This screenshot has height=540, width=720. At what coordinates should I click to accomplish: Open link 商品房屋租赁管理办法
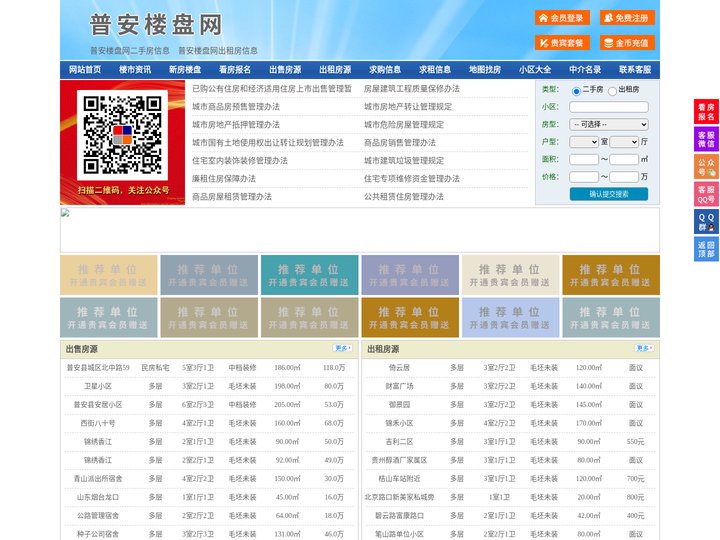coord(232,197)
